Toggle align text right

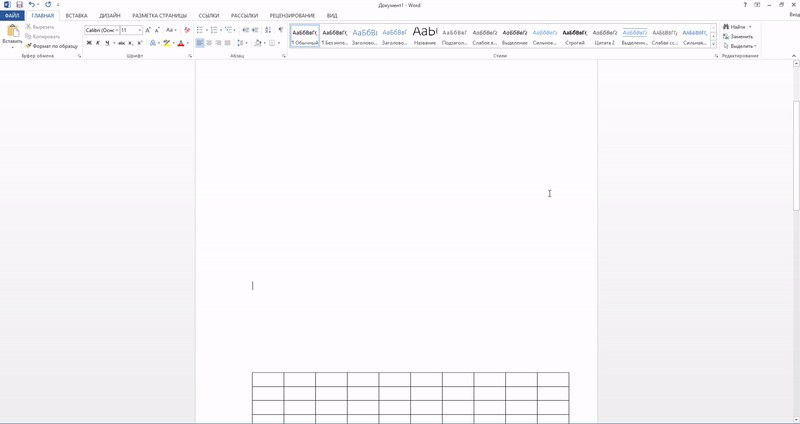point(218,43)
